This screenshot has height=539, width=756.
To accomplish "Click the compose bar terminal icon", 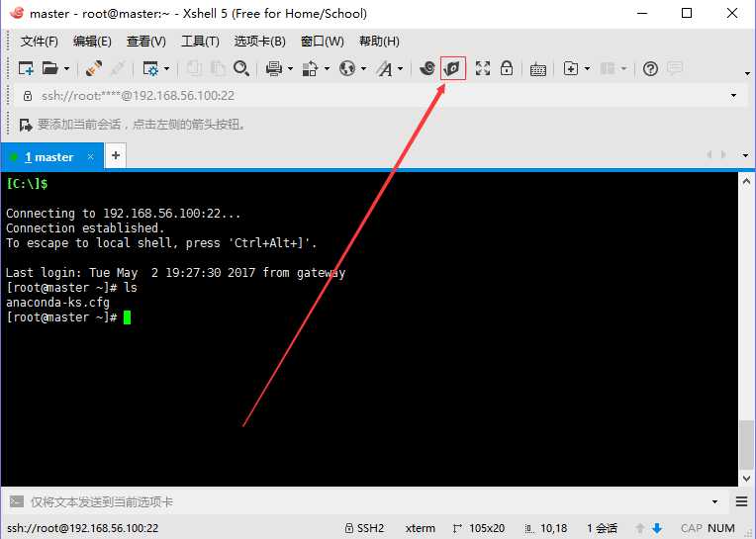I will 17,501.
